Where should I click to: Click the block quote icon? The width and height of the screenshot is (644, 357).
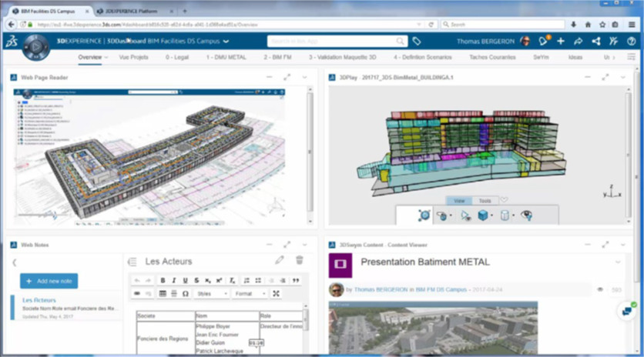[x=296, y=280]
